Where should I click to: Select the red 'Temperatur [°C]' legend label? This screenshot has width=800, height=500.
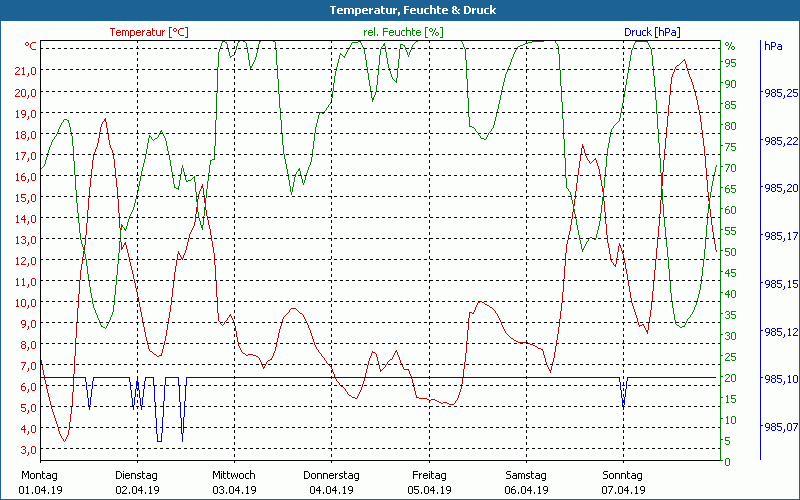(x=148, y=32)
